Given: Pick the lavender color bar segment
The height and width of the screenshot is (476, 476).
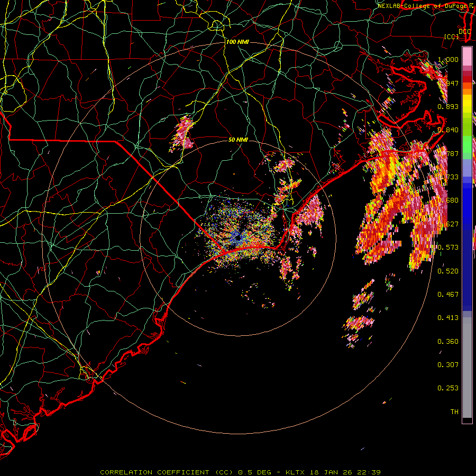Looking at the screenshot, I should (467, 168).
